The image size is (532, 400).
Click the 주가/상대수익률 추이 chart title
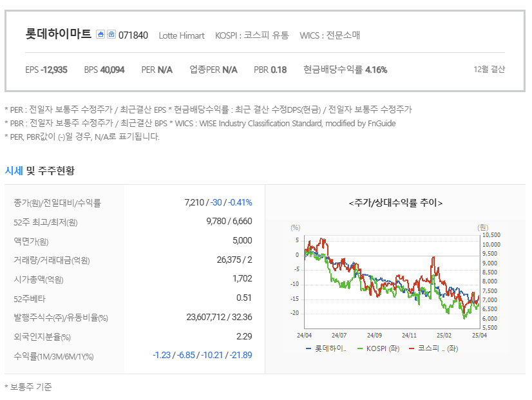(x=395, y=203)
